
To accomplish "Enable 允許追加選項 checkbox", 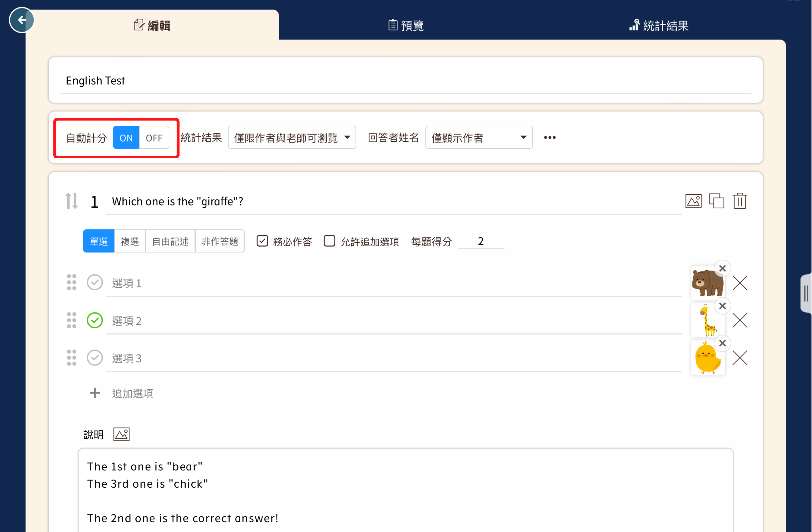I will [329, 241].
